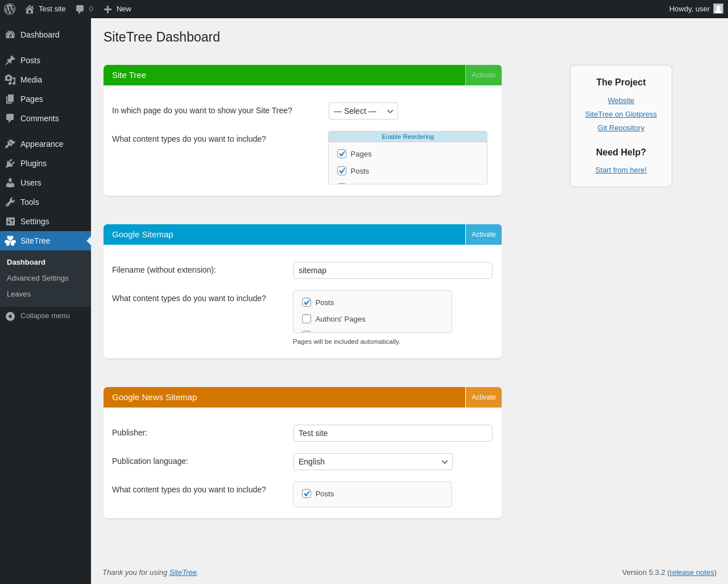The image size is (728, 584).
Task: Open SiteTree Dashboard submenu item
Action: pos(26,262)
